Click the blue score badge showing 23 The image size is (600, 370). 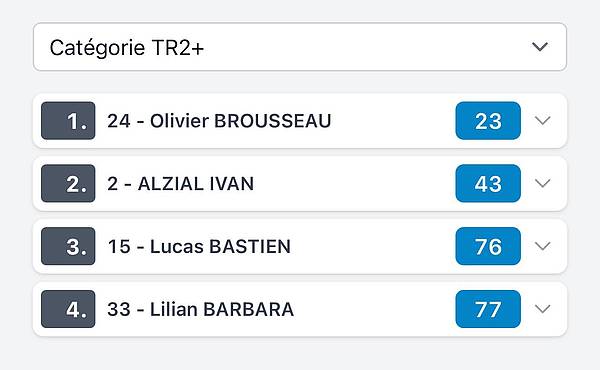coord(488,121)
